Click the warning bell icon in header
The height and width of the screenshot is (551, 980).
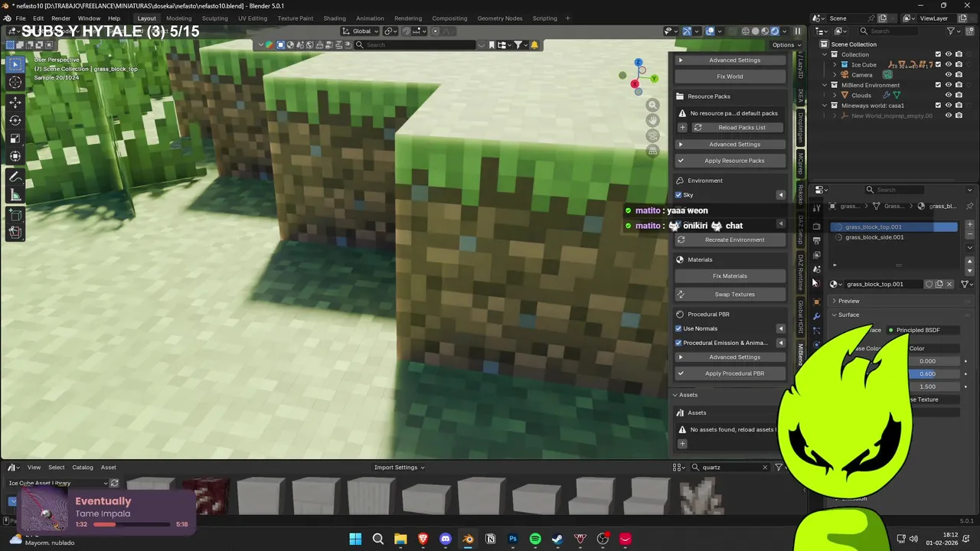point(534,45)
